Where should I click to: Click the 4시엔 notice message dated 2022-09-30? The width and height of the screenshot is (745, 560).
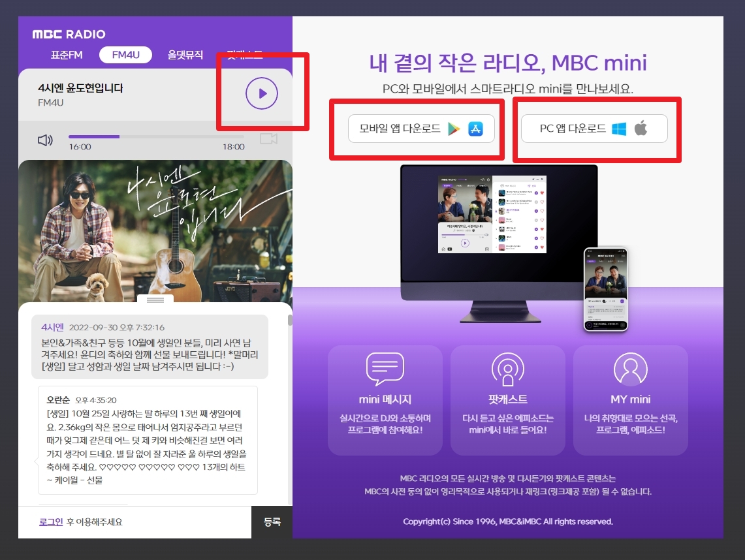(150, 347)
